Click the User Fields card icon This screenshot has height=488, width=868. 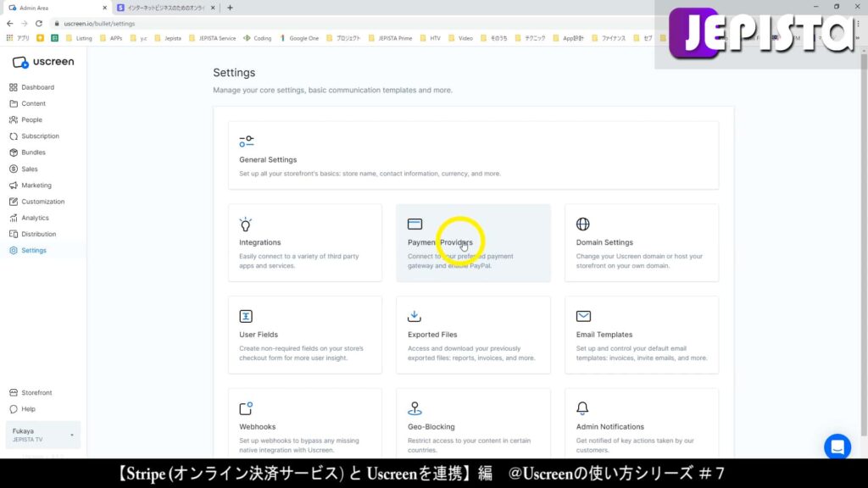point(246,316)
